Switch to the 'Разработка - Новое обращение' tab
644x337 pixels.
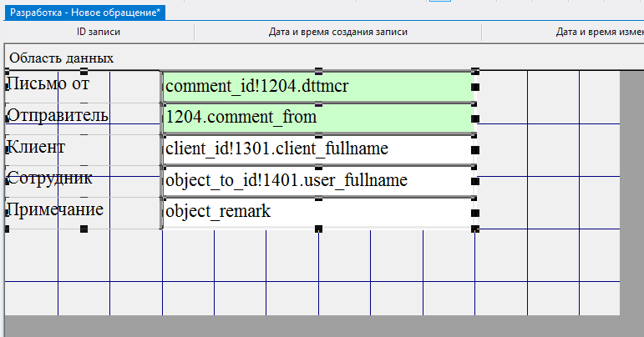pyautogui.click(x=85, y=13)
